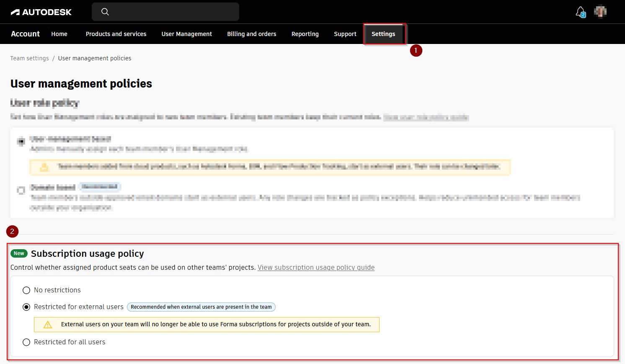Open the Support tab

click(345, 34)
